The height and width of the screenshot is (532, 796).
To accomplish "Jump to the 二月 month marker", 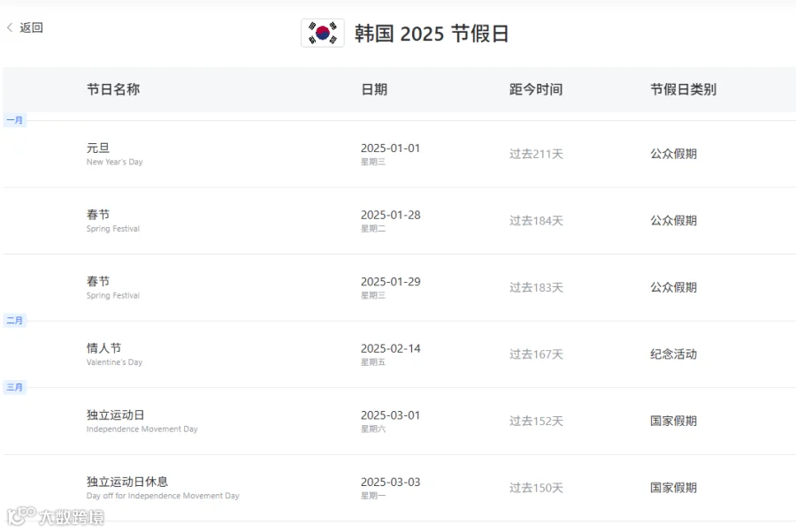I will (x=15, y=321).
